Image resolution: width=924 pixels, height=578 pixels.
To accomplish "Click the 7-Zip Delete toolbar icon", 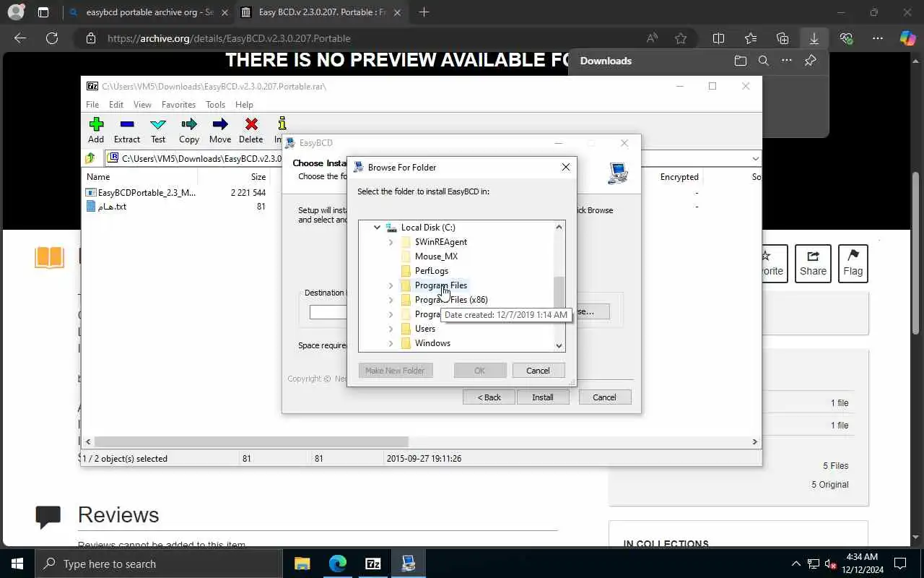I will pos(251,130).
